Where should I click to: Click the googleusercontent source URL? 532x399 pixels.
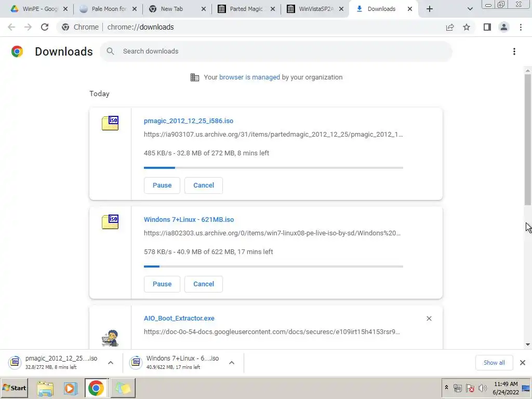point(272,332)
